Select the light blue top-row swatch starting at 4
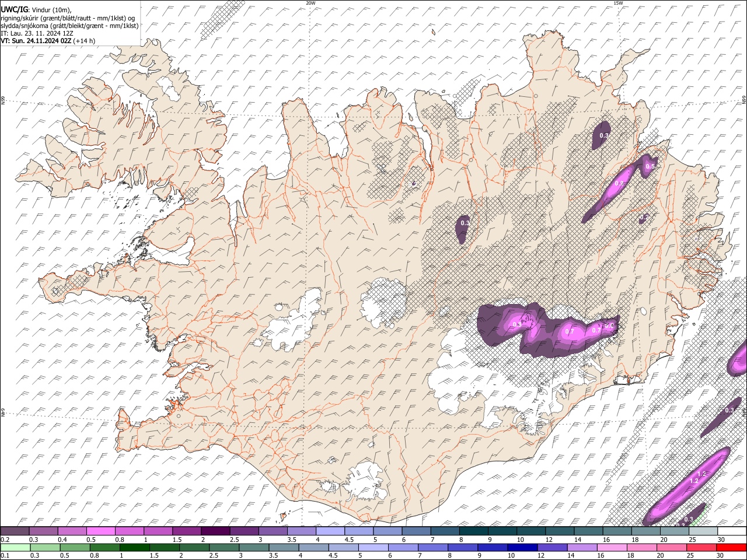Image resolution: width=747 pixels, height=560 pixels. 330,531
